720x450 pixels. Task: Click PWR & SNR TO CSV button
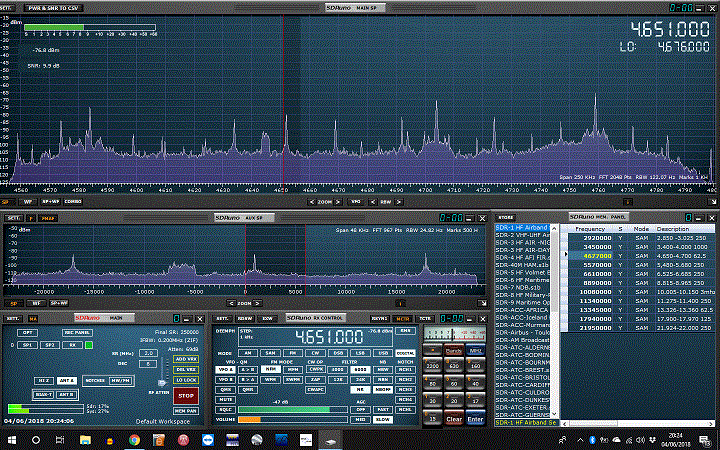coord(53,8)
